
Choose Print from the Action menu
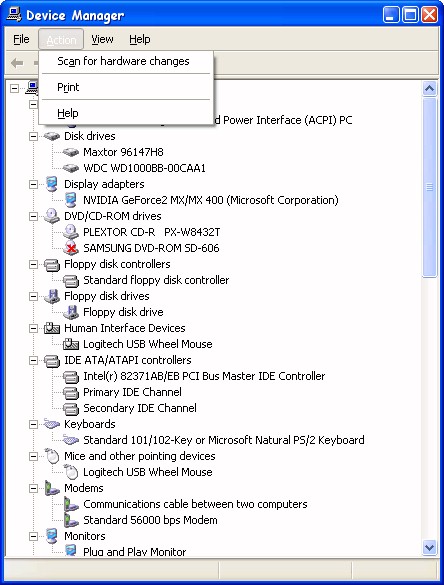(126, 87)
